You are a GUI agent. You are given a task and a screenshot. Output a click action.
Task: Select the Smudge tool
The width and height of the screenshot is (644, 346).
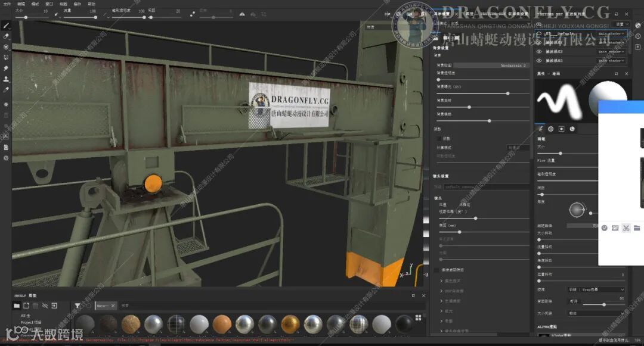(x=6, y=68)
